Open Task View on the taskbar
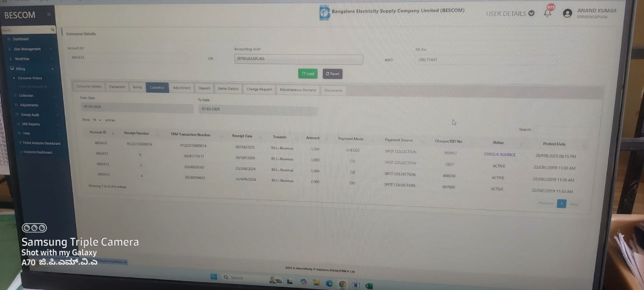Image resolution: width=644 pixels, height=290 pixels. pos(290,282)
